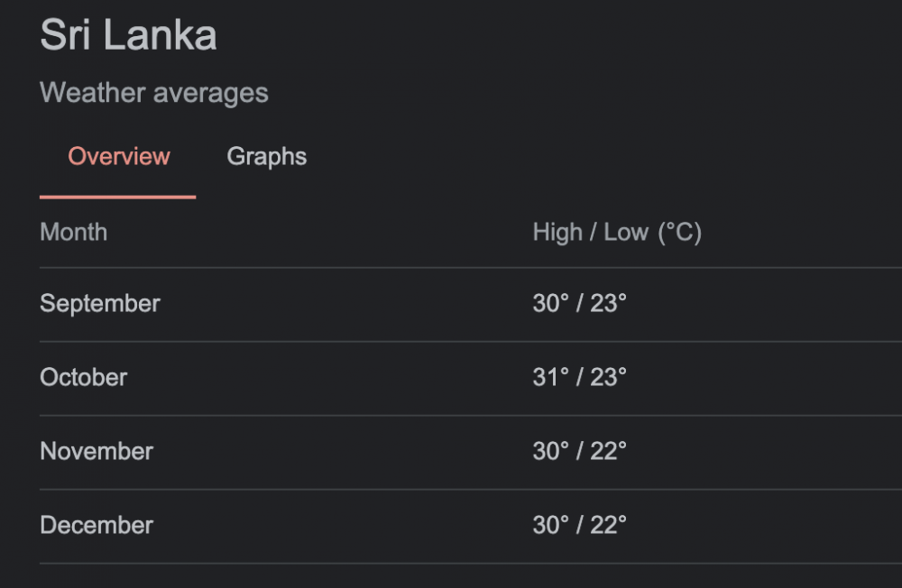
Task: Click November's high temperature of 30°
Action: (x=551, y=452)
